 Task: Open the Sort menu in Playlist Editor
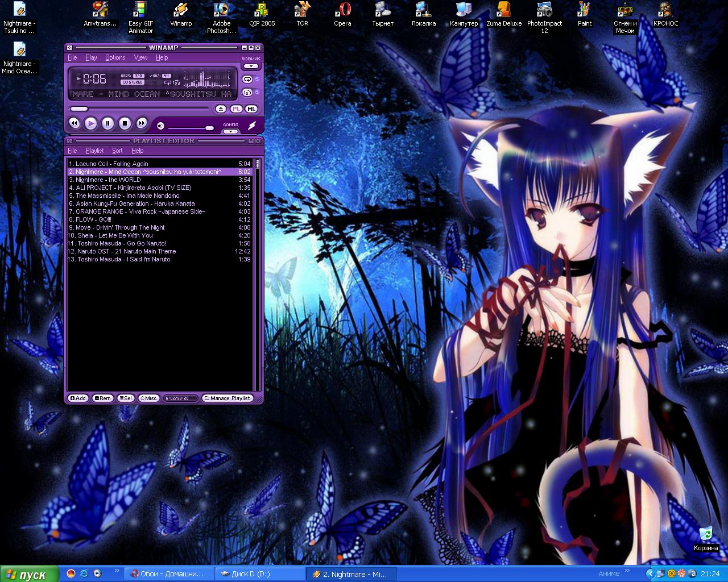[x=117, y=151]
